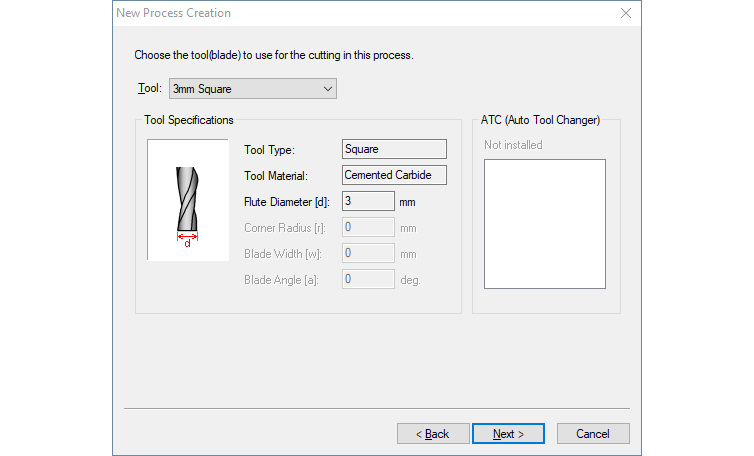
Task: Click the Corner Radius input box
Action: (x=367, y=227)
